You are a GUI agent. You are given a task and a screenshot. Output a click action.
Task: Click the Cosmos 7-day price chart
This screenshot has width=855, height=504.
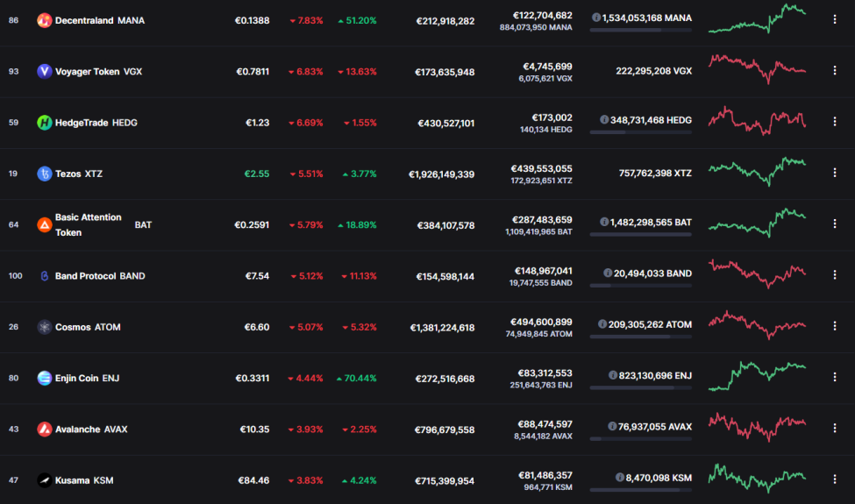click(x=757, y=325)
